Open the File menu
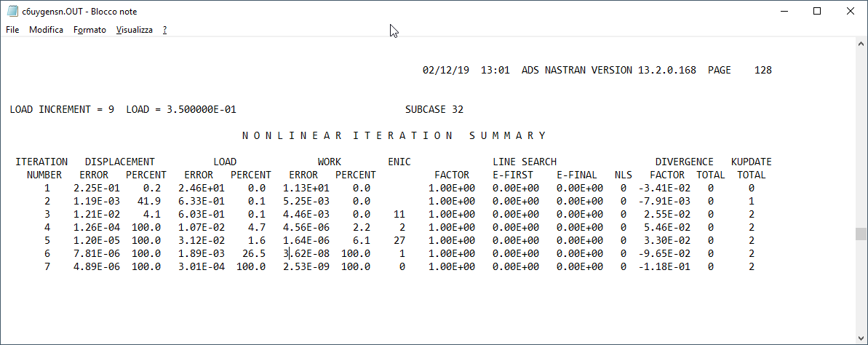The height and width of the screenshot is (345, 868). point(12,30)
